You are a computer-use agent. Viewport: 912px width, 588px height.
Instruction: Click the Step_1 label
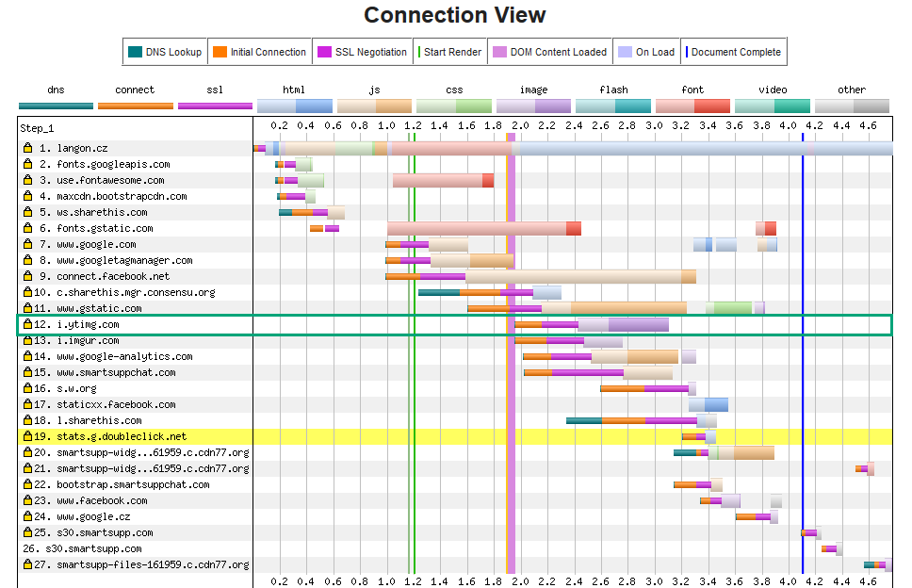point(37,128)
